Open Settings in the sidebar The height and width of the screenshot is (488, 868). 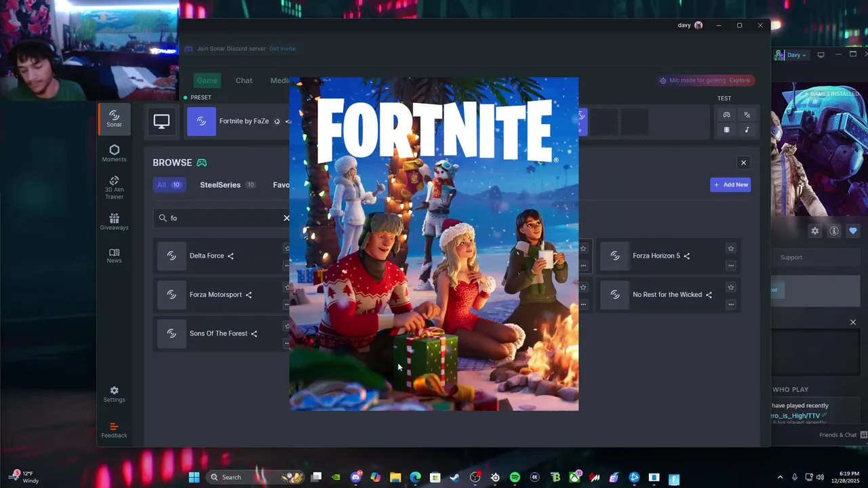coord(114,394)
